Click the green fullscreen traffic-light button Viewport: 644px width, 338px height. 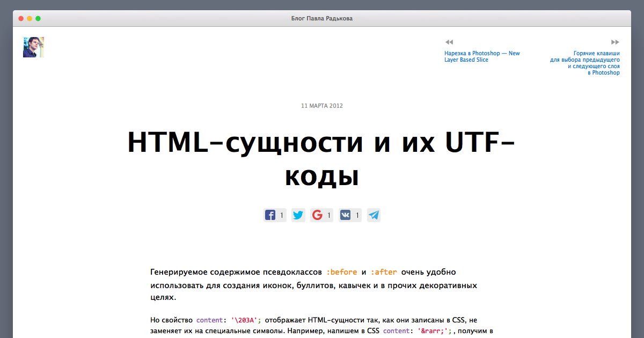38,18
